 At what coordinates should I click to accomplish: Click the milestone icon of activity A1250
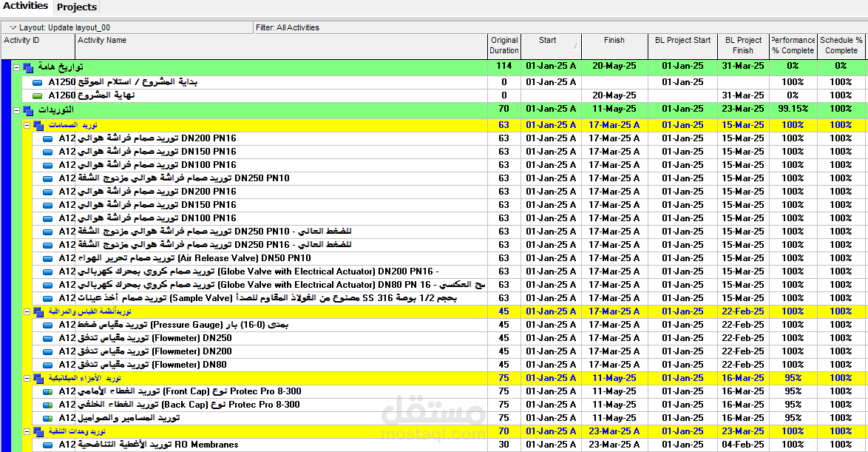[37, 83]
